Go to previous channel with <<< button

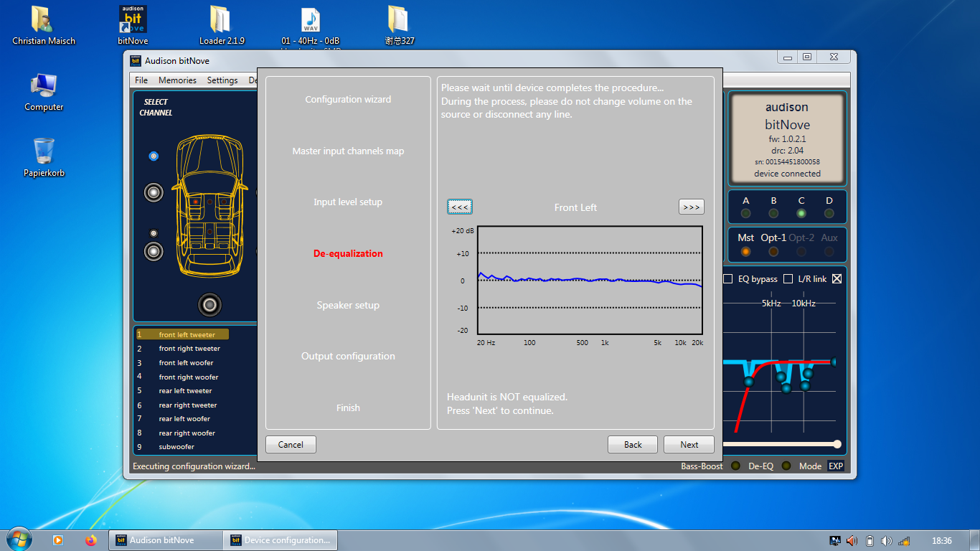(x=460, y=207)
